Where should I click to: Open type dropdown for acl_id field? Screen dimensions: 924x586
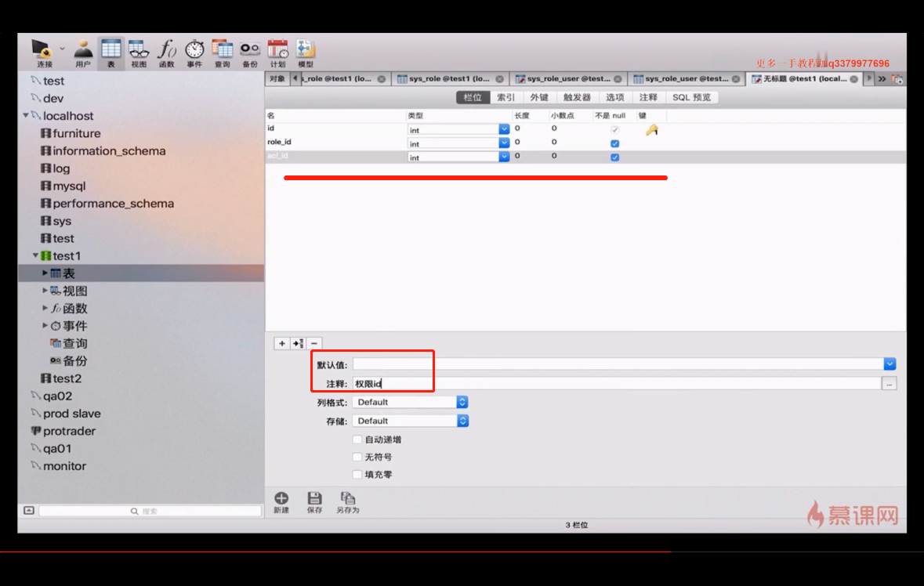coord(504,157)
